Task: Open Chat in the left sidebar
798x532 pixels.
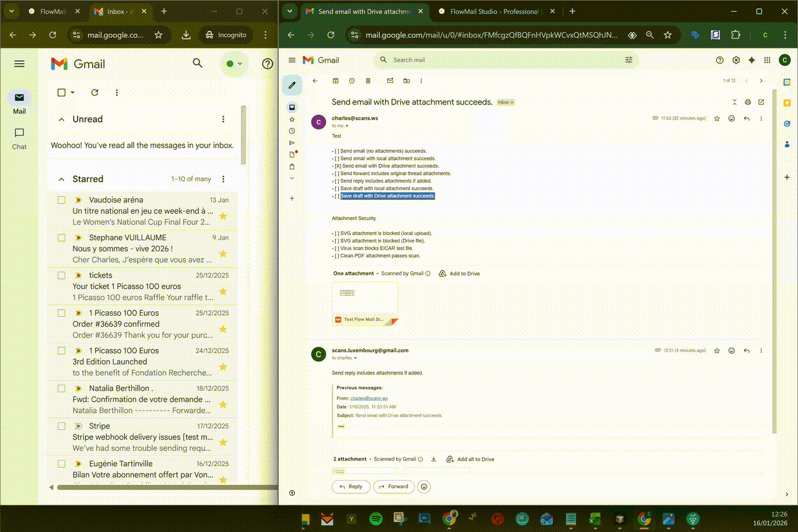Action: coord(19,138)
